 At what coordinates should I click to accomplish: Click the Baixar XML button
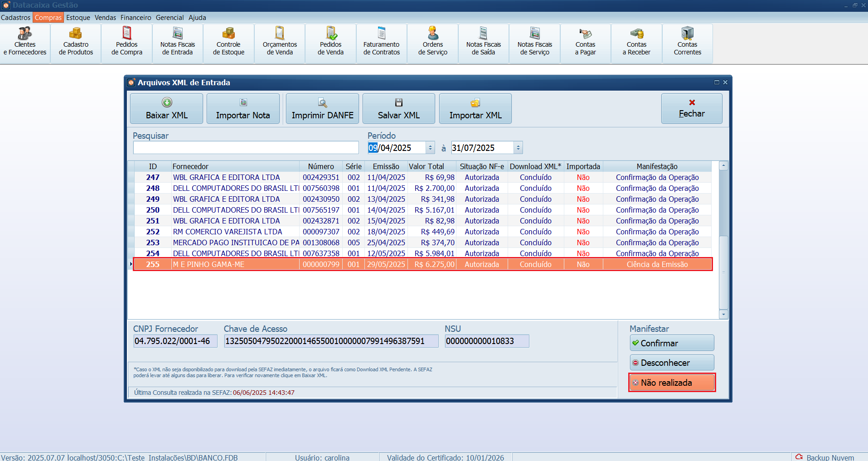click(166, 109)
